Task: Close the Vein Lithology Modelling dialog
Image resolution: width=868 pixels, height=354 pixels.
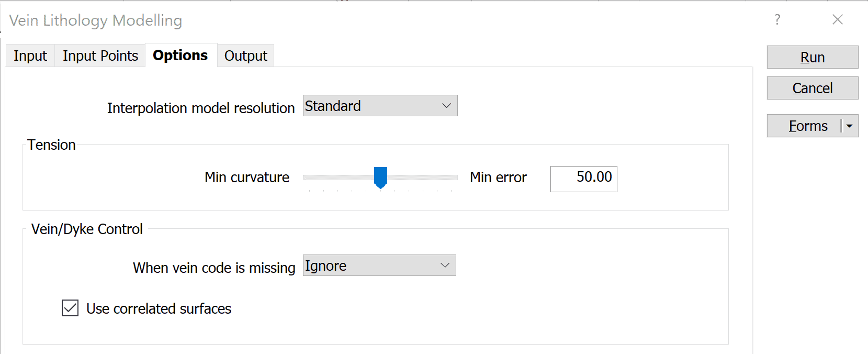Action: click(x=837, y=20)
